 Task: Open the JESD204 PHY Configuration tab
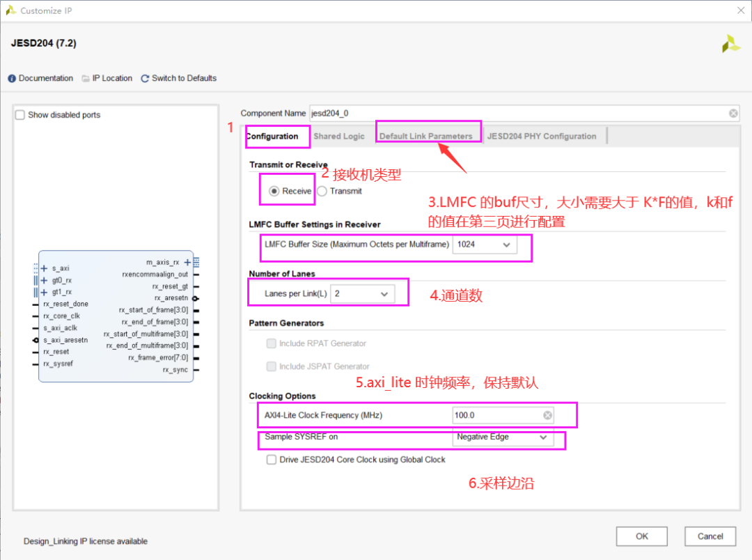pos(542,137)
